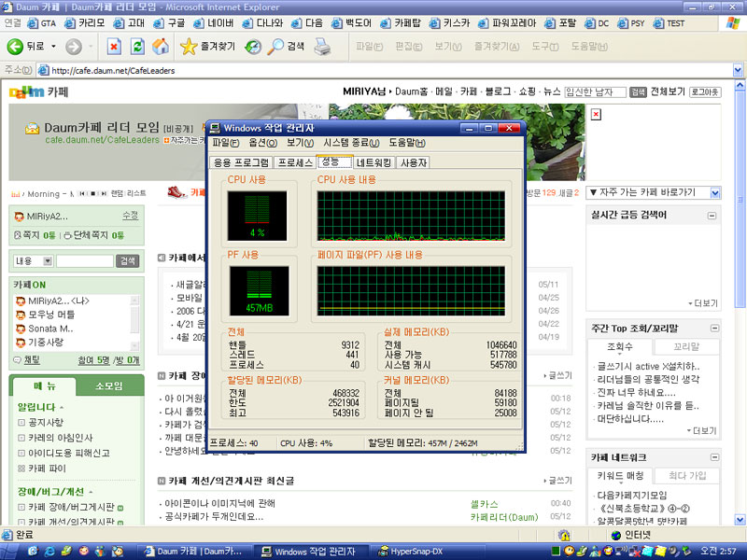Click the IE Back (뒤로) arrow button

click(15, 46)
